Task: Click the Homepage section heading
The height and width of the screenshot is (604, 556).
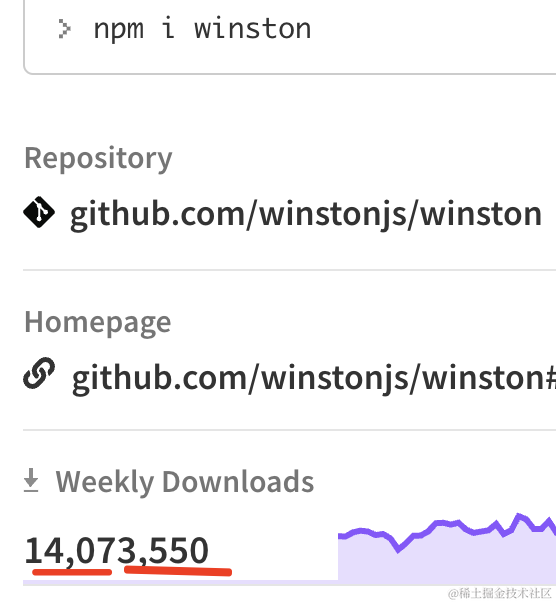Action: 98,322
